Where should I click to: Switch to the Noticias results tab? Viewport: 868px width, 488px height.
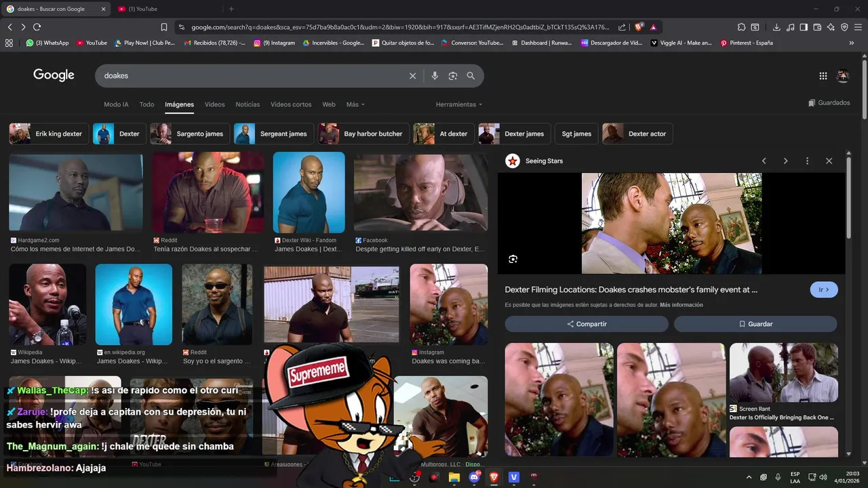click(248, 104)
